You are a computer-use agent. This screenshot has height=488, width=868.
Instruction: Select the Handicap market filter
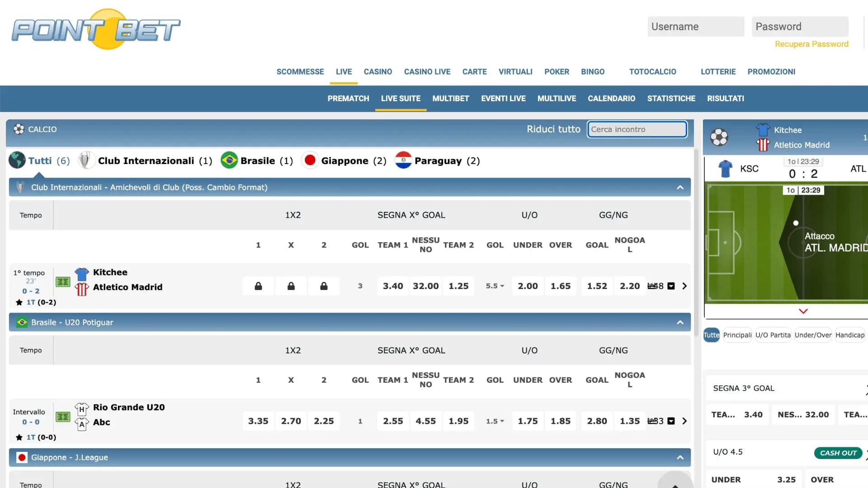[x=850, y=335]
